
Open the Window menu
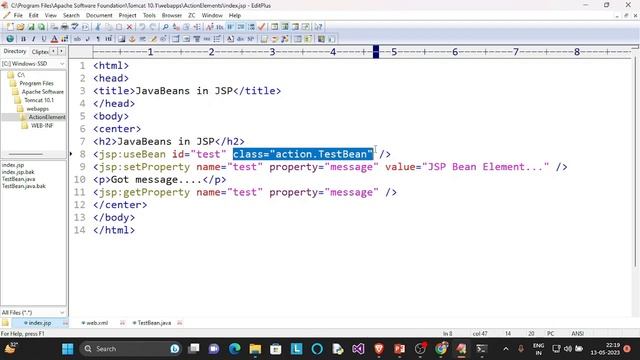click(212, 16)
